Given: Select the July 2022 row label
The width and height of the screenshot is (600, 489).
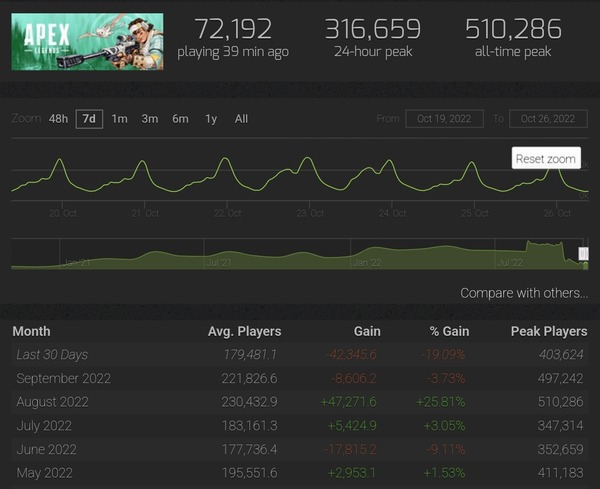Looking at the screenshot, I should pyautogui.click(x=44, y=426).
